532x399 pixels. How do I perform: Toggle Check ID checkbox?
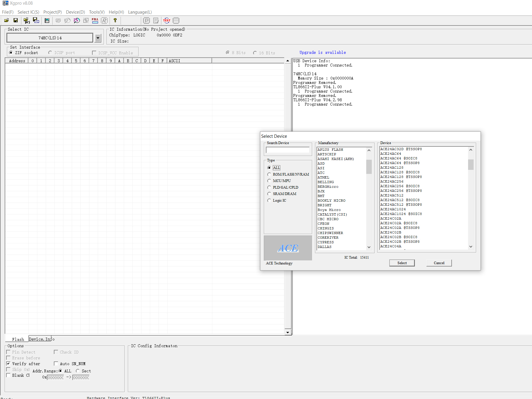point(56,352)
